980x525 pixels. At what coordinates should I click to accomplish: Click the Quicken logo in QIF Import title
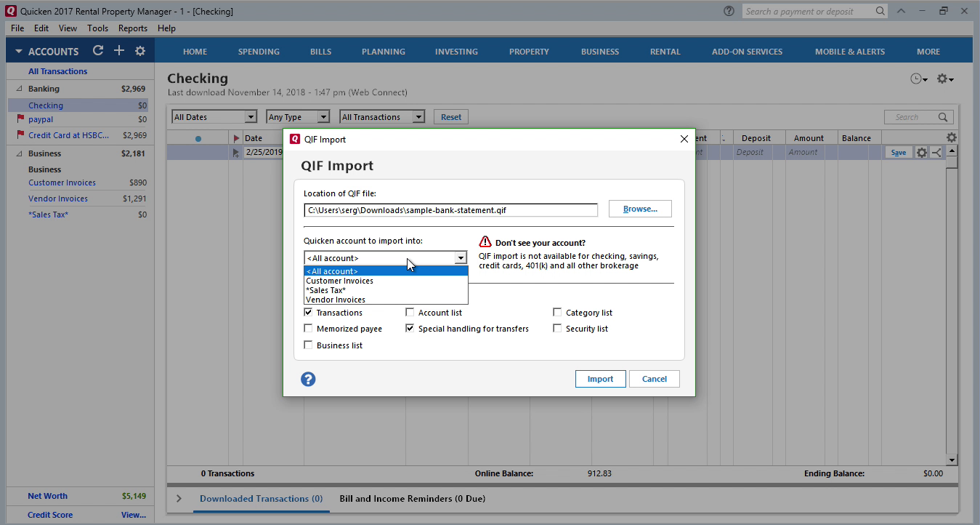click(x=295, y=139)
